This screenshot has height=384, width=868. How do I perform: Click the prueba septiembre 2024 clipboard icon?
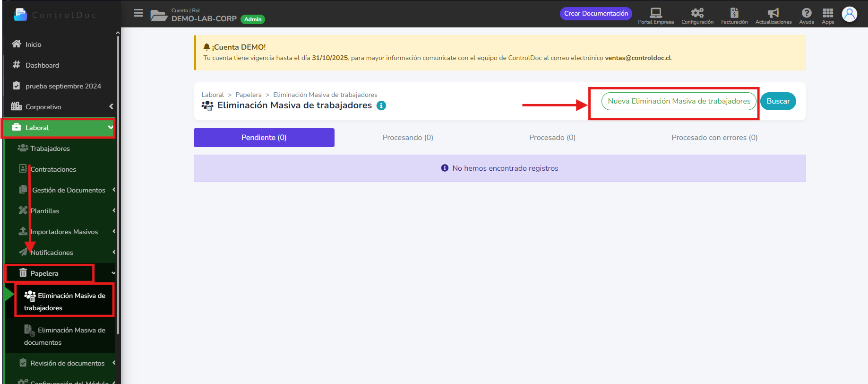pos(17,86)
